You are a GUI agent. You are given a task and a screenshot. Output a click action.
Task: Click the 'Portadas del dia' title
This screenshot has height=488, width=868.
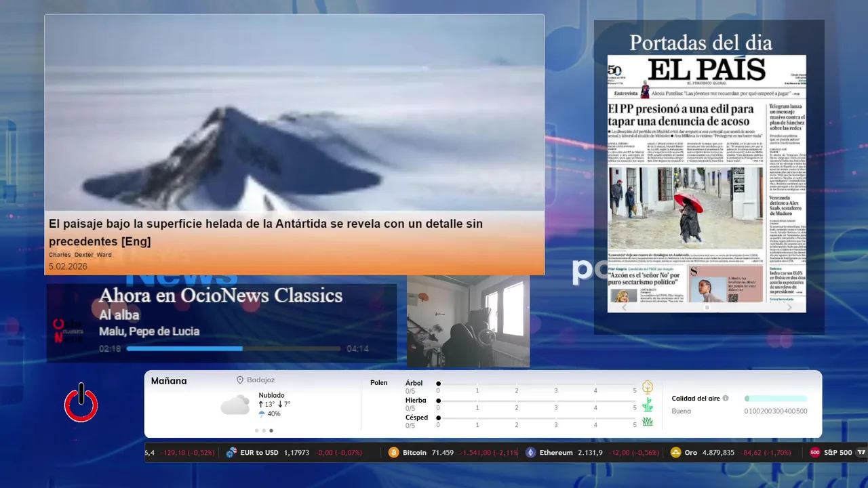pos(701,43)
